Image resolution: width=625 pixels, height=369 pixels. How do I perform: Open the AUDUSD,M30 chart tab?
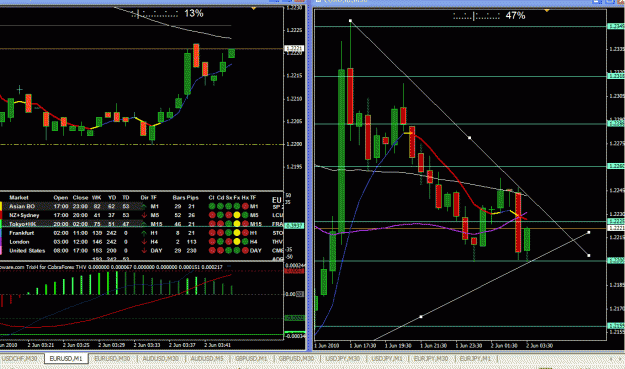click(160, 359)
